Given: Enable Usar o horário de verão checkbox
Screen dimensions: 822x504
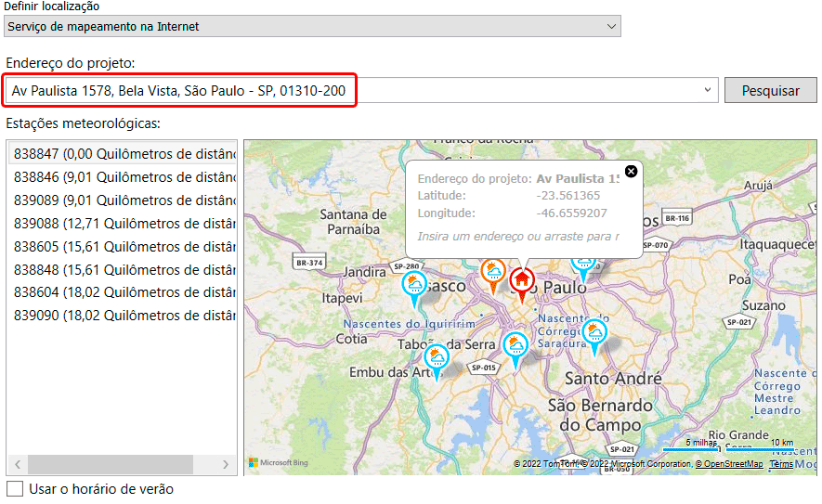Looking at the screenshot, I should [x=15, y=489].
